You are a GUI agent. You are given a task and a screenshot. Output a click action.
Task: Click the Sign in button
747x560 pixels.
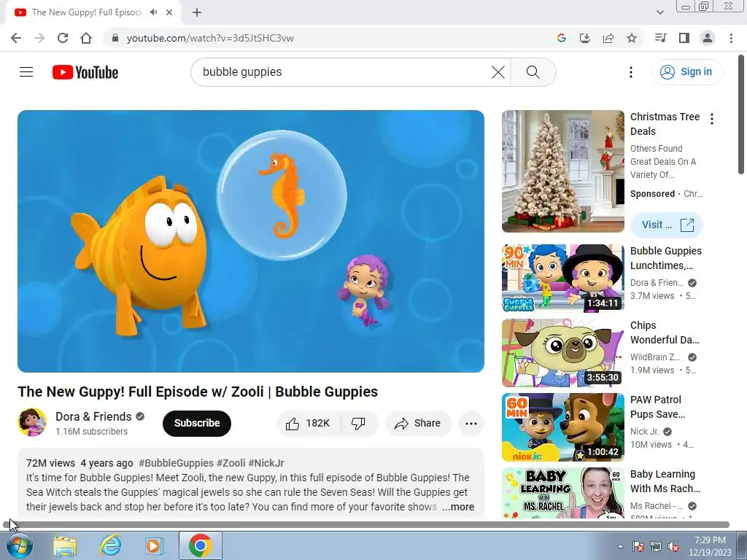pos(686,72)
